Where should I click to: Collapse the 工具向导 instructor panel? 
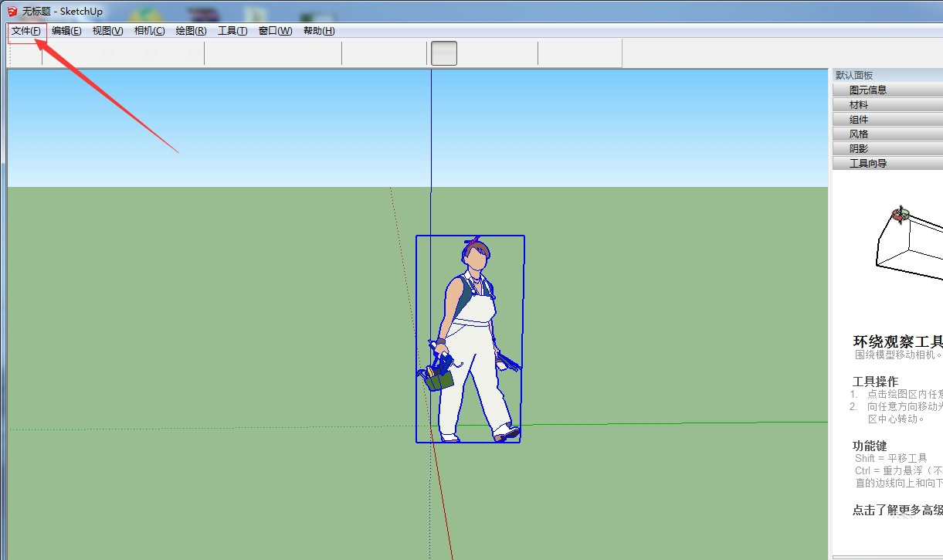868,163
